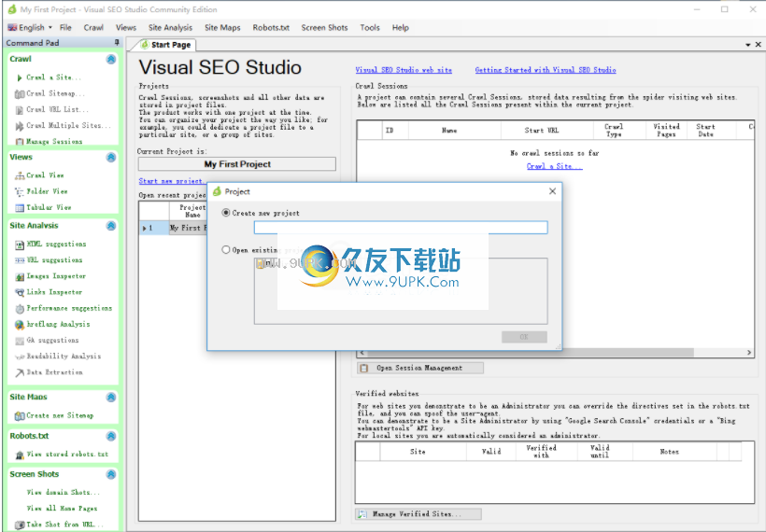
Task: Click the Crawl Multiple Sites icon
Action: tap(20, 126)
